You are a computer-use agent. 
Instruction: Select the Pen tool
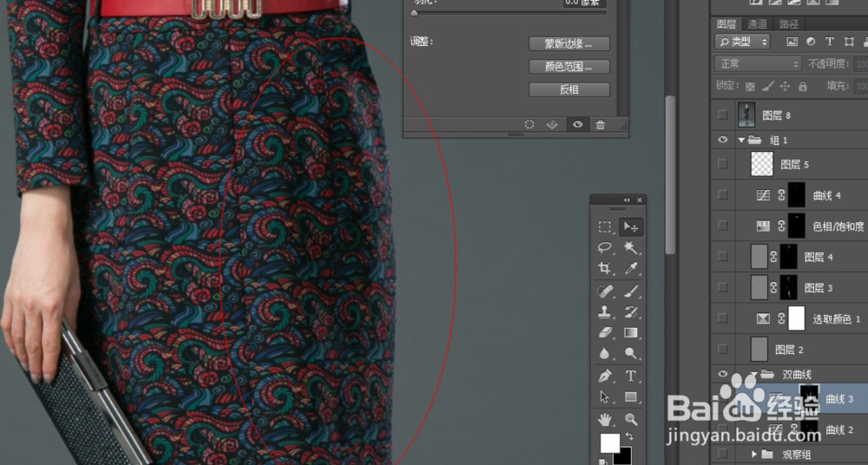coord(604,376)
